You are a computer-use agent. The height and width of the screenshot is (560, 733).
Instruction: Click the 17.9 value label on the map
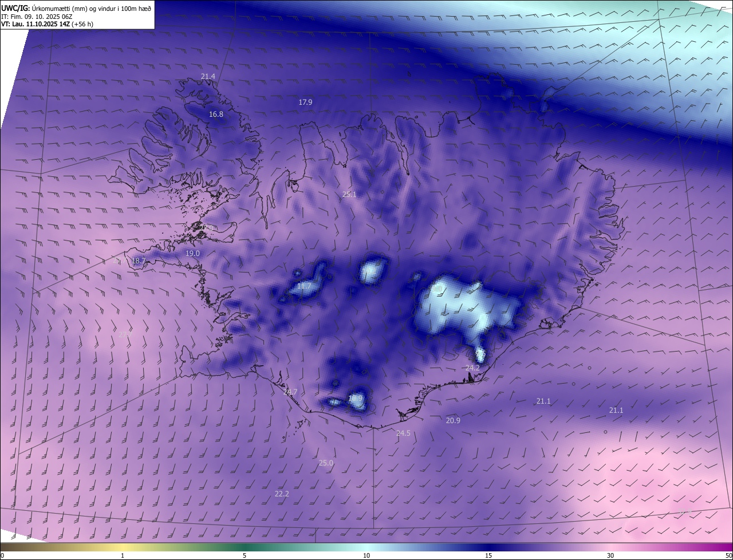click(305, 102)
